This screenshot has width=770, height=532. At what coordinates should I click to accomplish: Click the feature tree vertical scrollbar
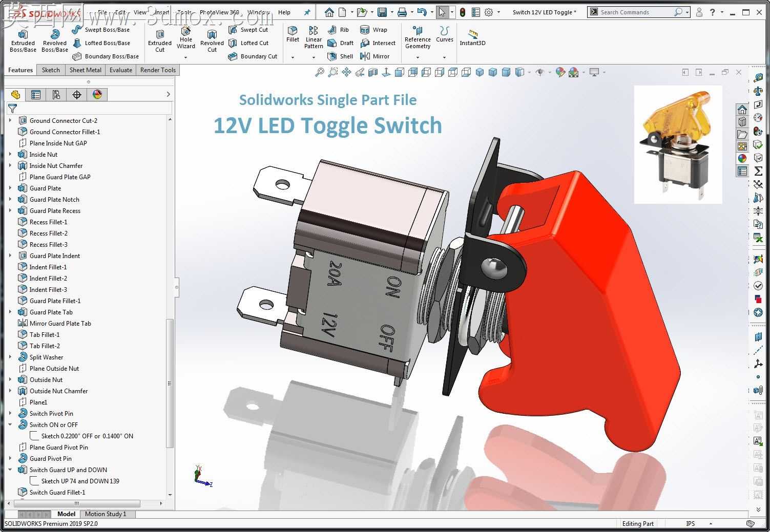pos(170,383)
